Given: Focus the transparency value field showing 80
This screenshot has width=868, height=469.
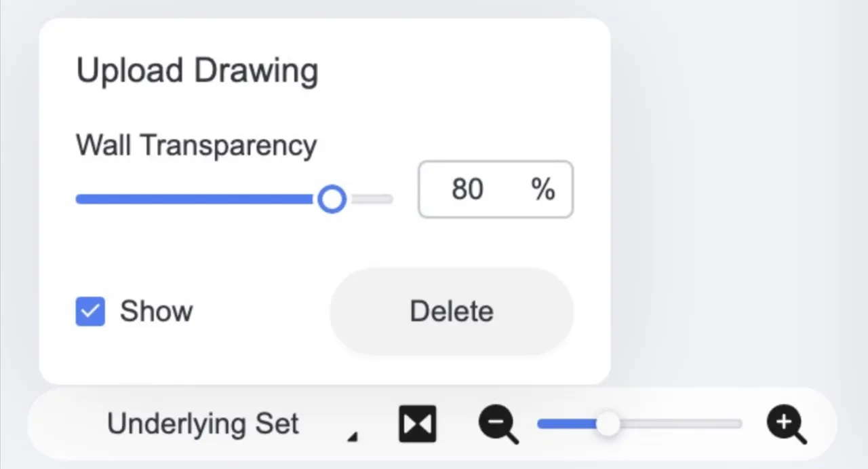Looking at the screenshot, I should click(467, 189).
